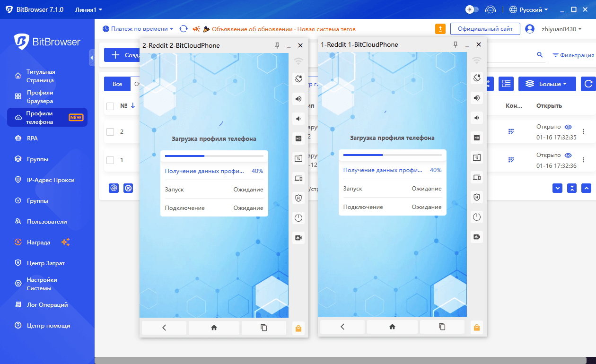Click the power icon on 1-Reddit phone sidebar
This screenshot has width=596, height=364.
point(476,217)
